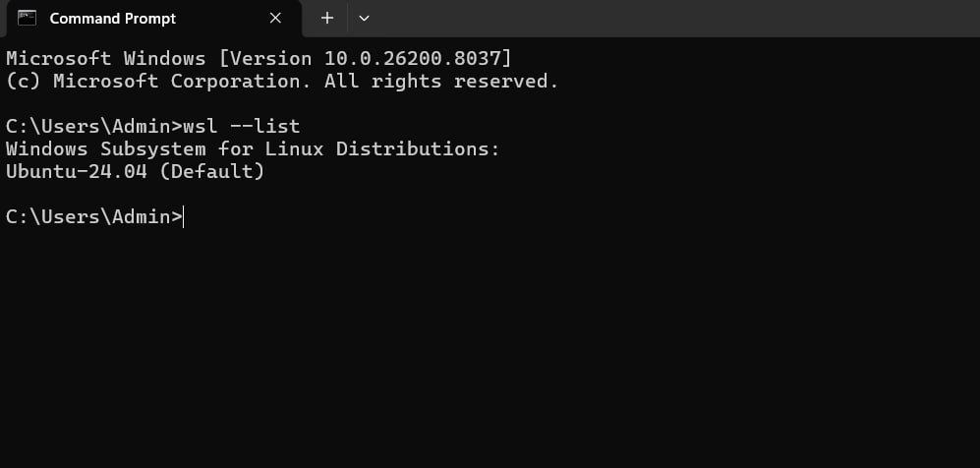Click the current prompt with the blinking cursor
The height and width of the screenshot is (468, 980).
[183, 217]
